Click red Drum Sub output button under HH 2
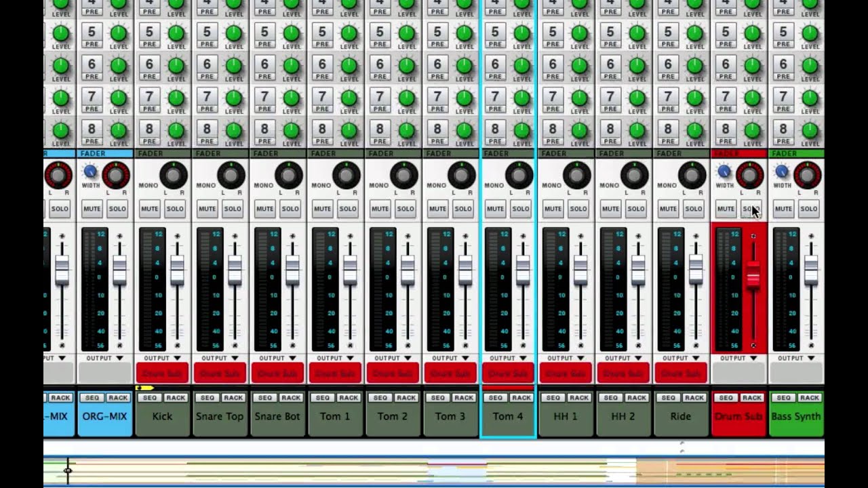Screen dimensions: 868x488 point(624,373)
